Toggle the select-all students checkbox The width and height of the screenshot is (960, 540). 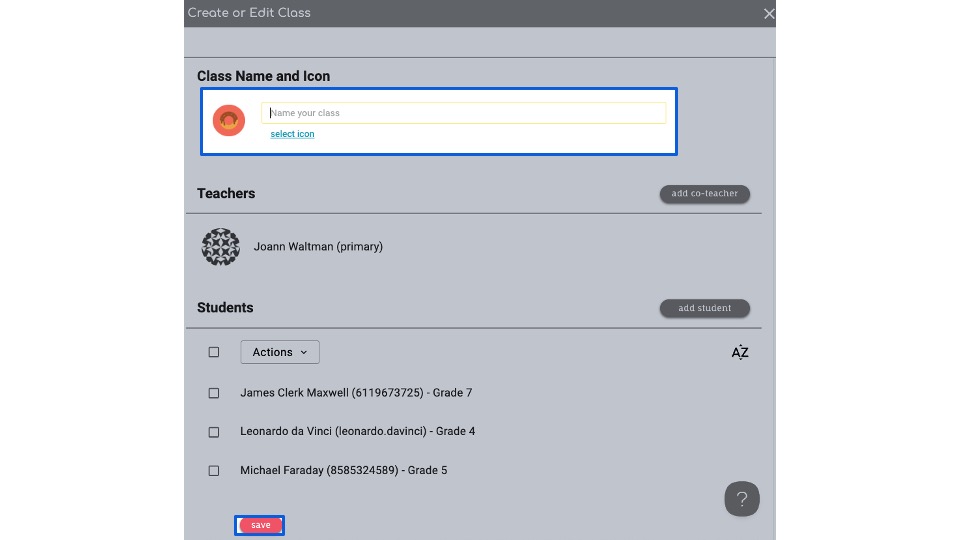tap(214, 352)
